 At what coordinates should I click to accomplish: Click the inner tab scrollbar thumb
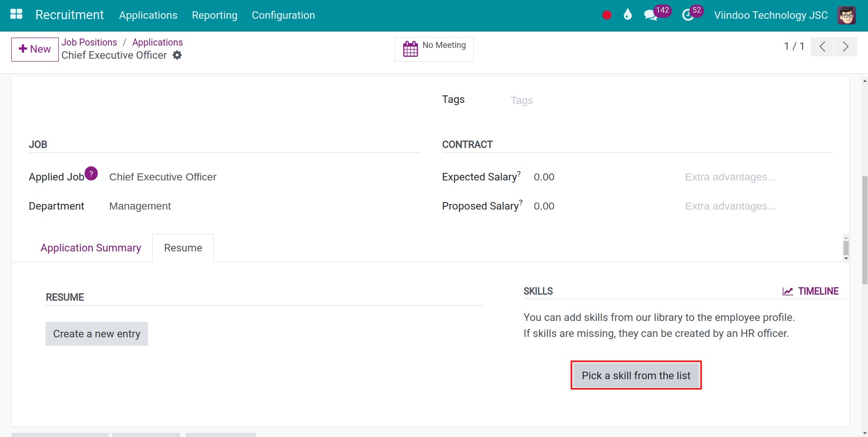point(846,248)
